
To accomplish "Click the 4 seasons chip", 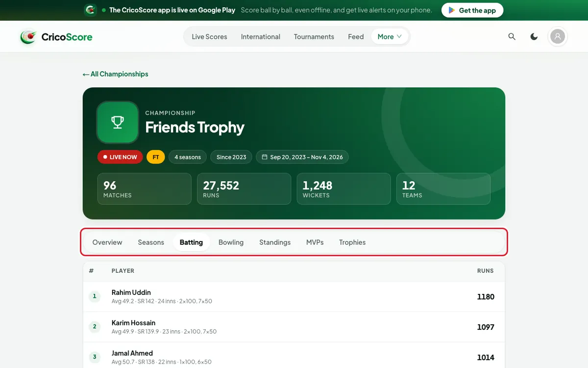I will pos(188,157).
